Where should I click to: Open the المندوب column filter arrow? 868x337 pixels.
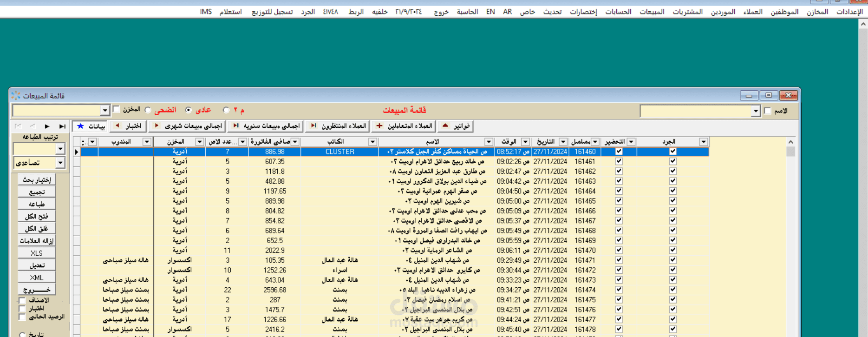tap(147, 142)
